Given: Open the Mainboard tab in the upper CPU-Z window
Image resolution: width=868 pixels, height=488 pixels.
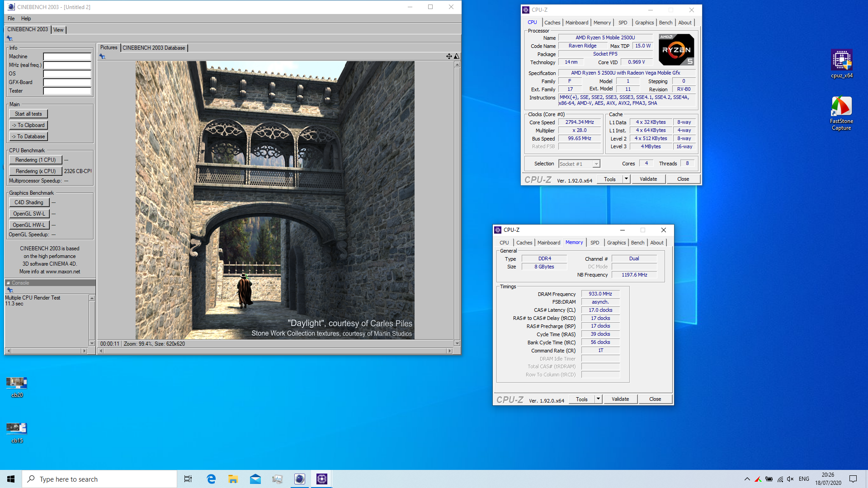Looking at the screenshot, I should point(577,23).
